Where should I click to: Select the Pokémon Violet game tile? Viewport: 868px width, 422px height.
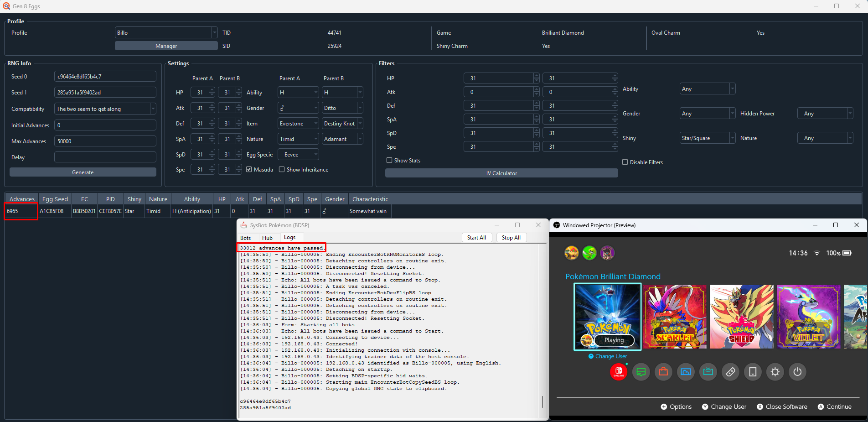tap(809, 317)
